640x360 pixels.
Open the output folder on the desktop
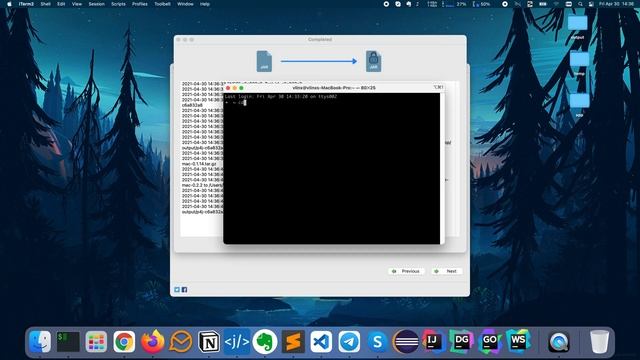pyautogui.click(x=577, y=27)
